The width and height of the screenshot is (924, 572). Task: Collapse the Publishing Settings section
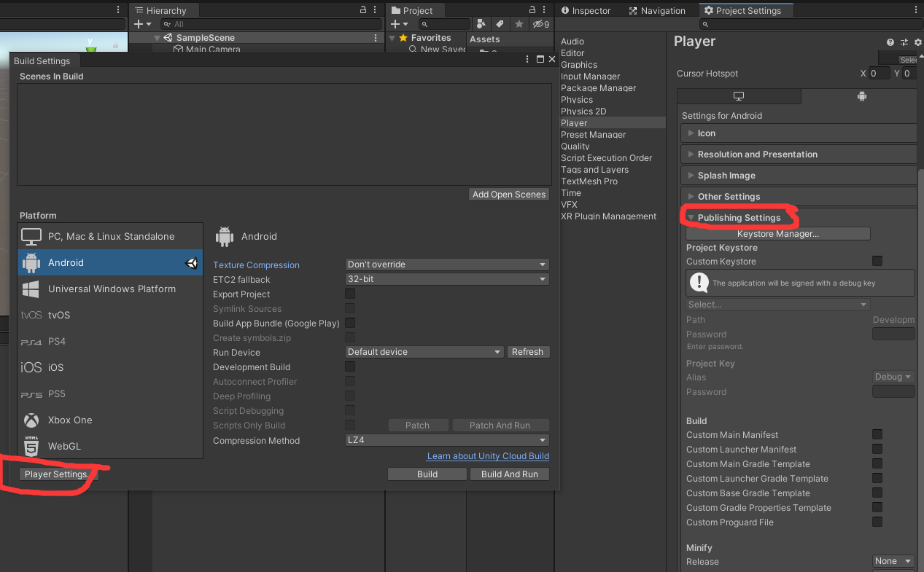click(x=799, y=218)
